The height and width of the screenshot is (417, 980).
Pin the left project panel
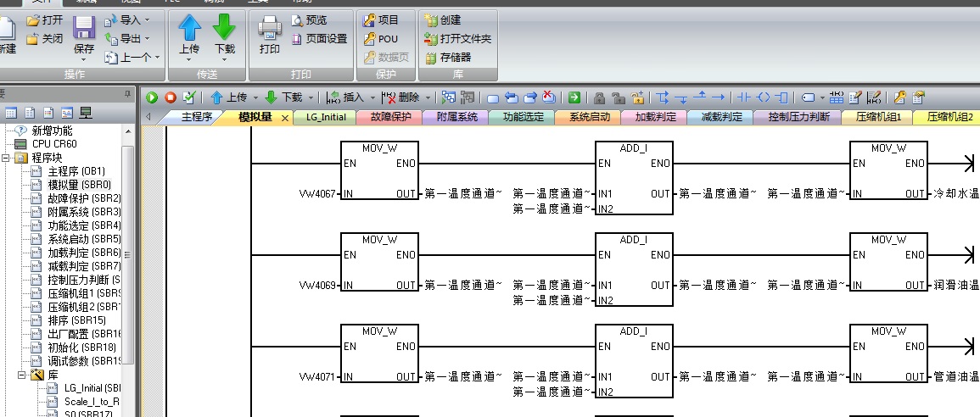click(127, 93)
